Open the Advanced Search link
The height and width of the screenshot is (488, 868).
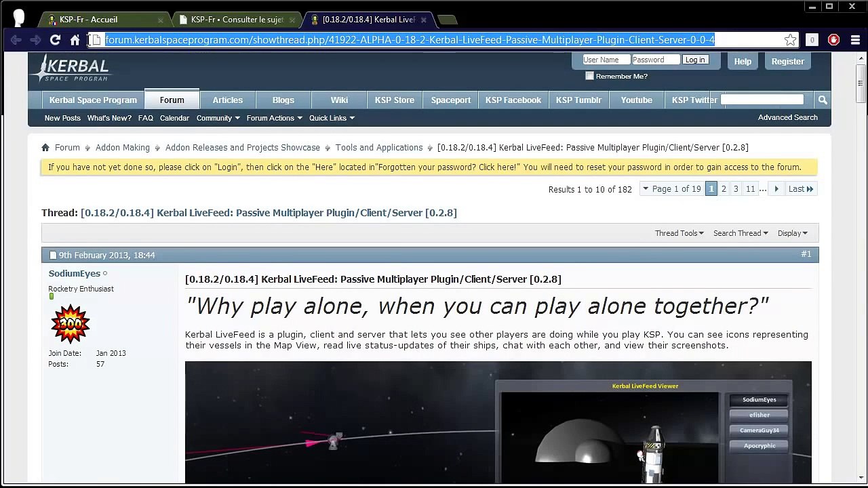[788, 117]
